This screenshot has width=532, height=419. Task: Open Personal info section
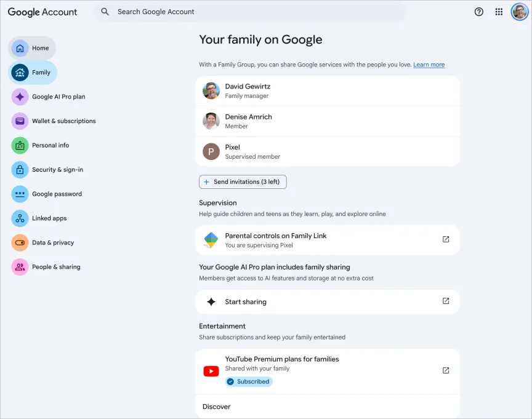point(50,145)
